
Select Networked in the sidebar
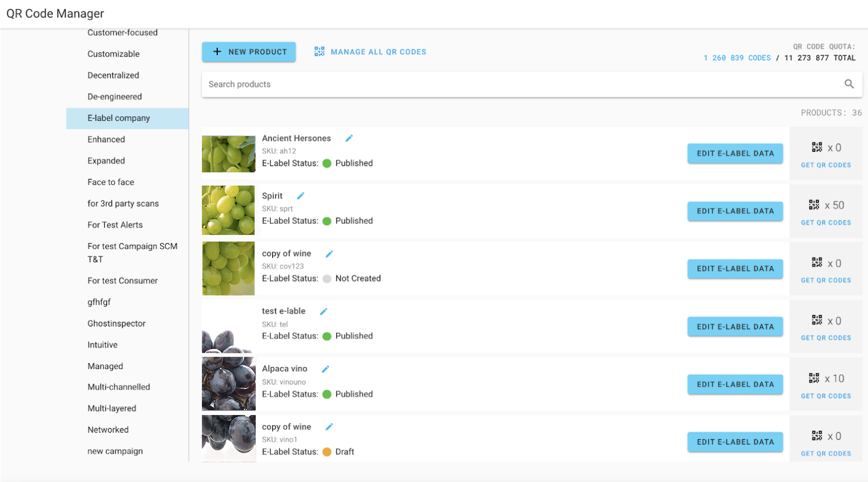point(108,430)
